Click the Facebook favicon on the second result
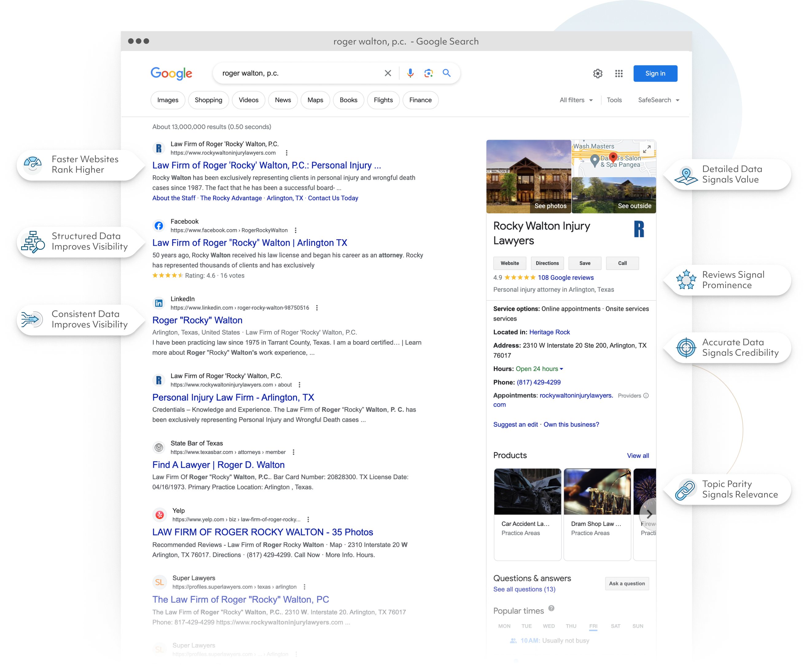812x669 pixels. tap(159, 226)
